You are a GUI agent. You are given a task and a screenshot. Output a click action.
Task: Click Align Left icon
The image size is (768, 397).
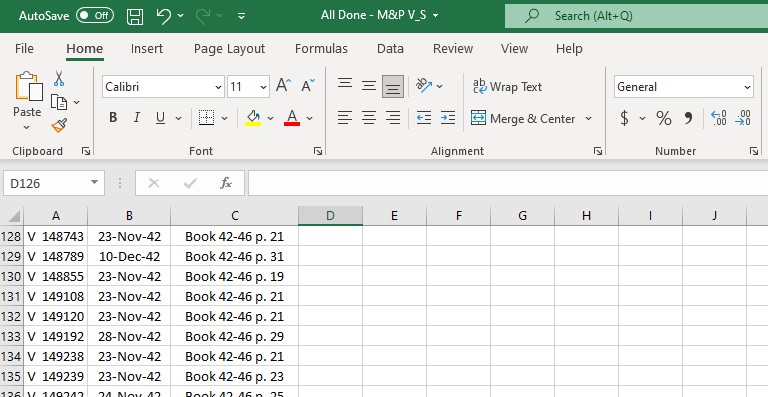click(x=345, y=117)
